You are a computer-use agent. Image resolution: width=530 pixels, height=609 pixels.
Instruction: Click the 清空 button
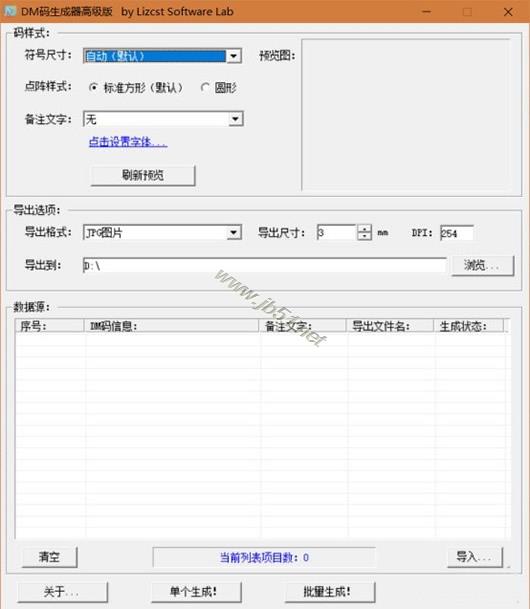(50, 557)
